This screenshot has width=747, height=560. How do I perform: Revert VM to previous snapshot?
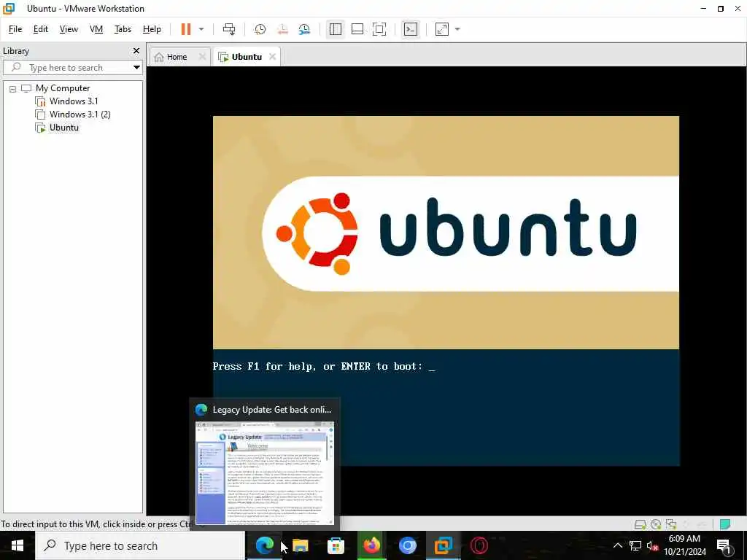coord(282,29)
